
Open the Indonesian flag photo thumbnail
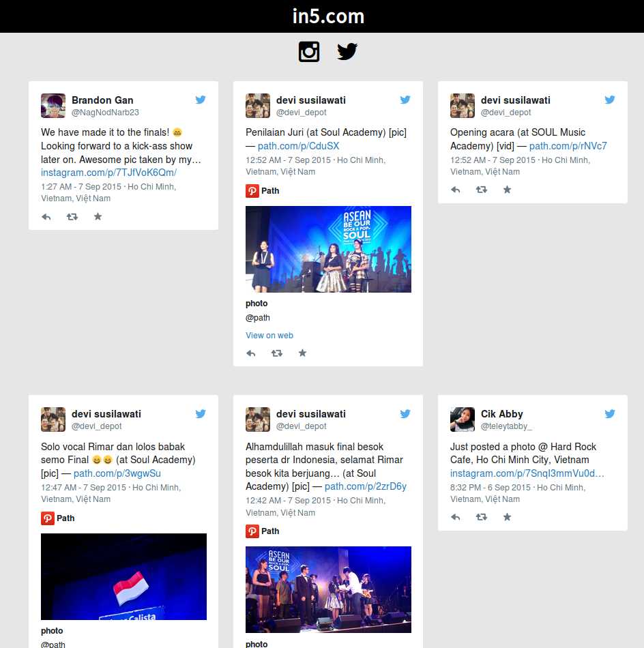point(123,576)
